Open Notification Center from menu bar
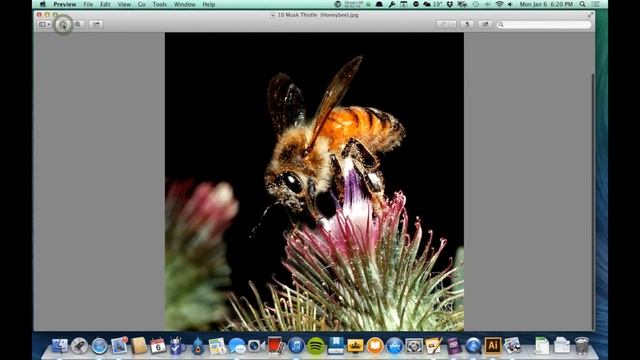The image size is (640, 360). [596, 4]
